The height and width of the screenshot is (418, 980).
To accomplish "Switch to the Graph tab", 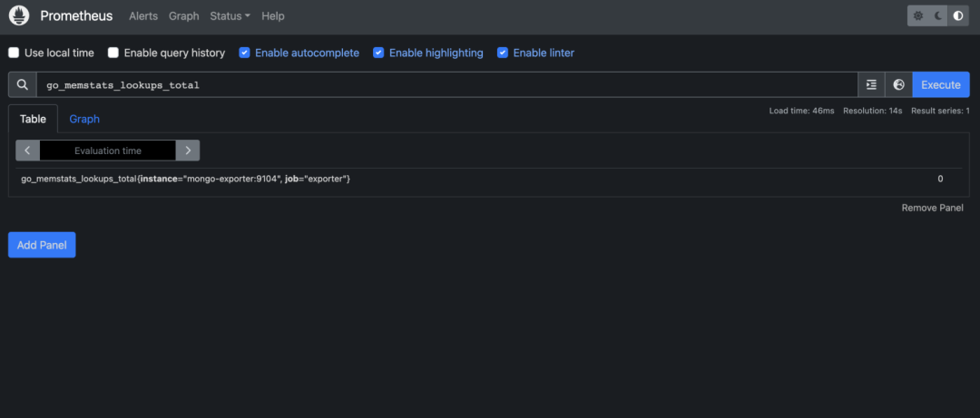I will point(84,119).
